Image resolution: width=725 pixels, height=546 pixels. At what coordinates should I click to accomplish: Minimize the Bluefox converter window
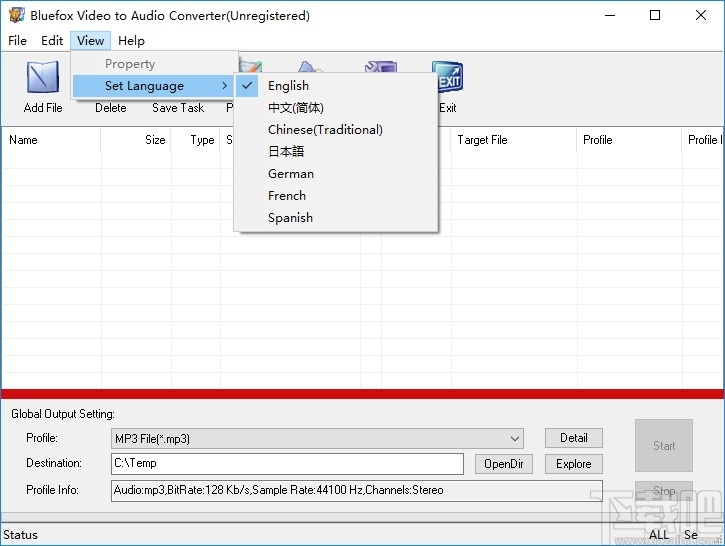click(x=610, y=15)
